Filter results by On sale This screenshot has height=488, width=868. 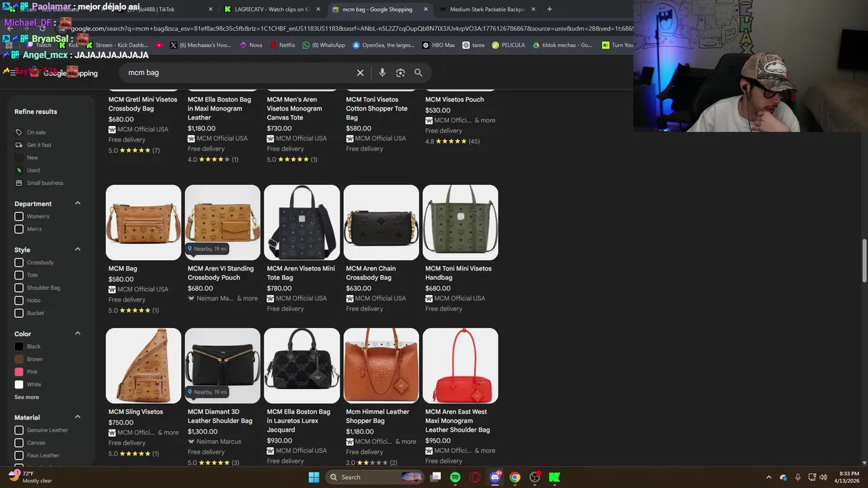31,132
